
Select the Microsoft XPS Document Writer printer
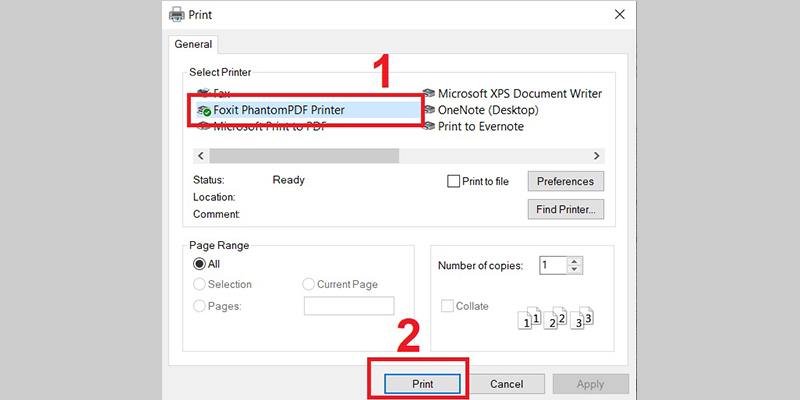click(519, 94)
